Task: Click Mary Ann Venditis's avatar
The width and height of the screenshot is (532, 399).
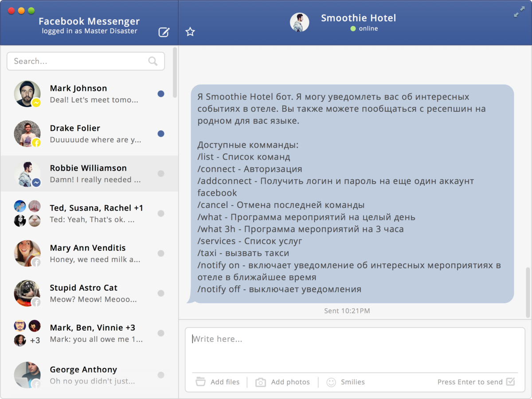Action: click(27, 253)
